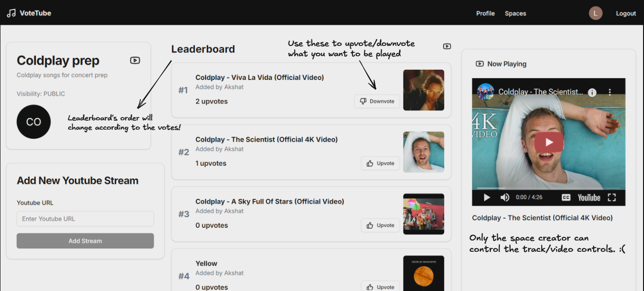Click the Coldplay channel avatar in the player

click(485, 92)
